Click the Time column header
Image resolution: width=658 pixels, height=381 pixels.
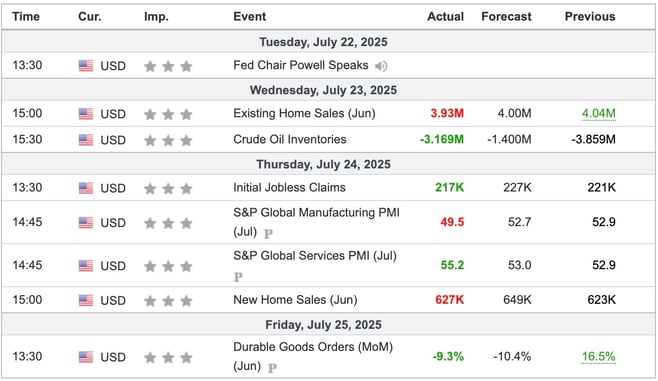point(26,17)
